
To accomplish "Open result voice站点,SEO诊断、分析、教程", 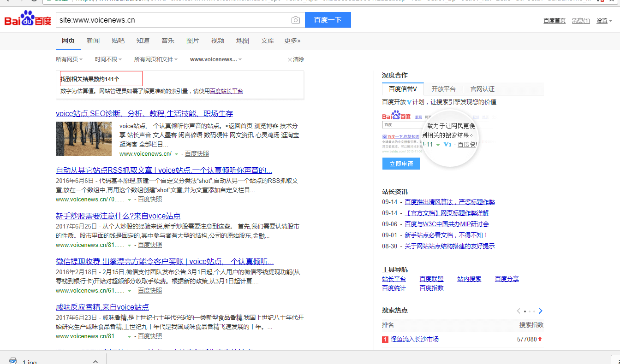I will (144, 113).
